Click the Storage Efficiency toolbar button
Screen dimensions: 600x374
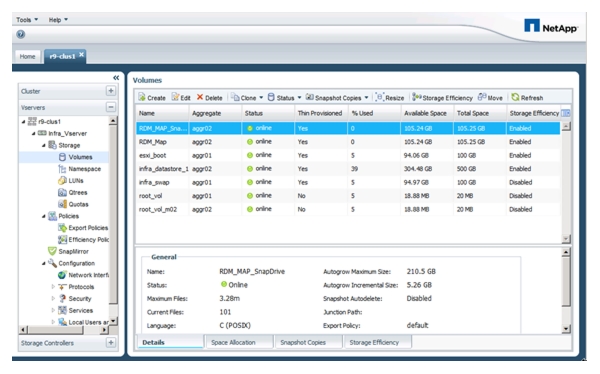[x=442, y=98]
